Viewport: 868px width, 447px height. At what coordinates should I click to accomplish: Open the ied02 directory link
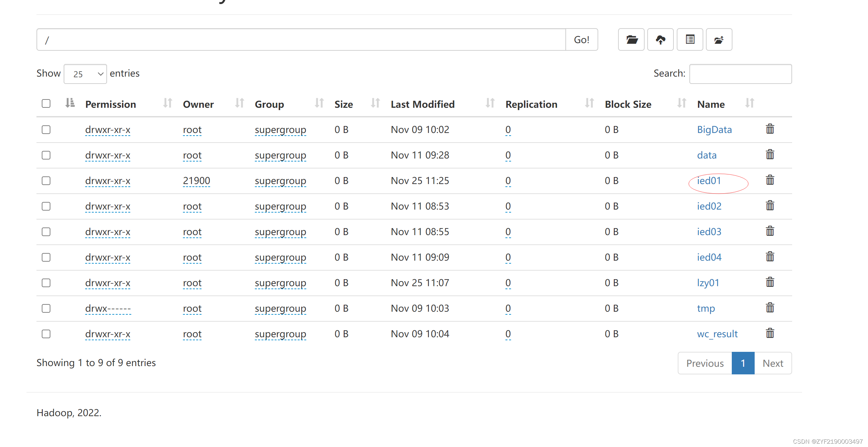click(709, 206)
